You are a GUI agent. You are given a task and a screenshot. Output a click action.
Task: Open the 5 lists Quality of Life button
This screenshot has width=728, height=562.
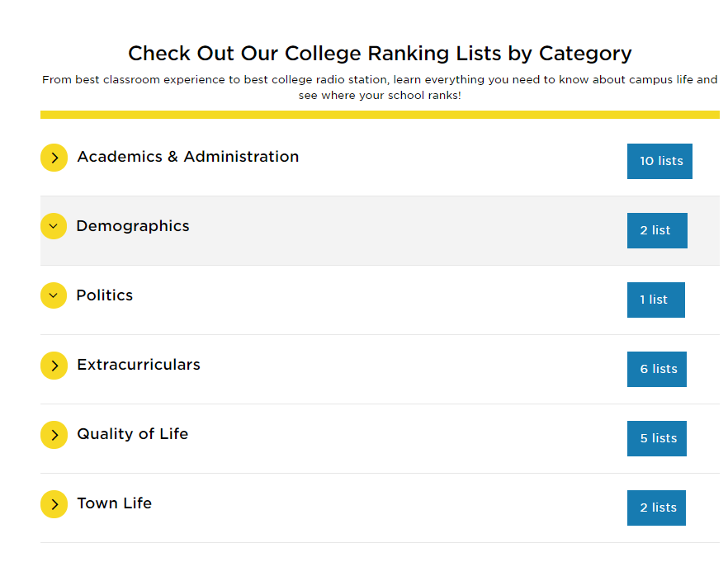[657, 438]
